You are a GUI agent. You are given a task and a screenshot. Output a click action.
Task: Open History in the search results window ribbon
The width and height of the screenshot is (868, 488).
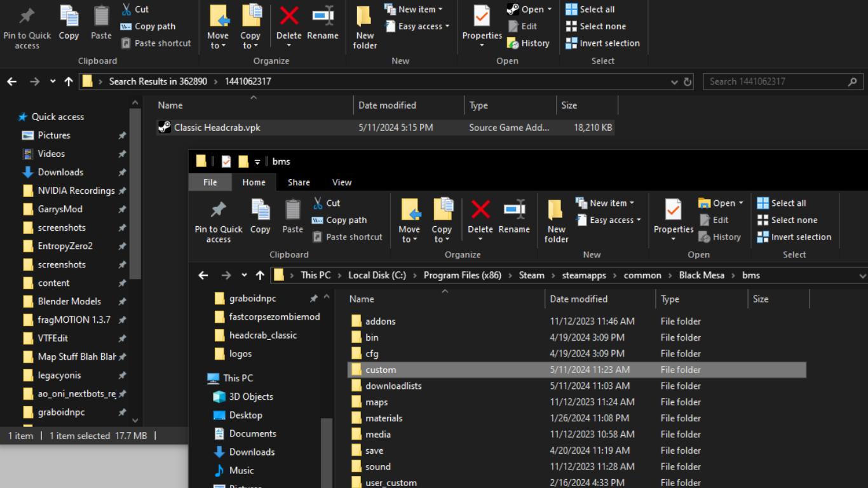(528, 43)
